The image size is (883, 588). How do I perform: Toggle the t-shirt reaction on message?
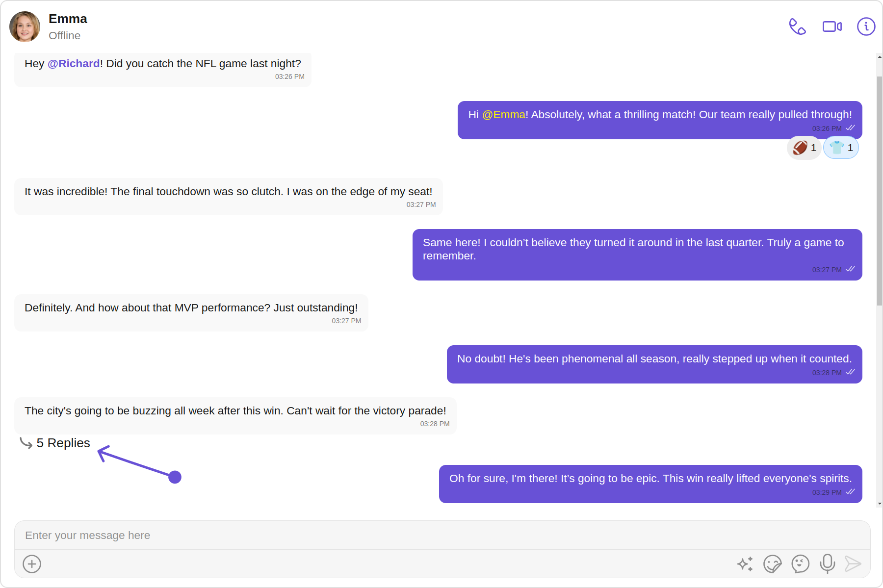click(x=841, y=148)
